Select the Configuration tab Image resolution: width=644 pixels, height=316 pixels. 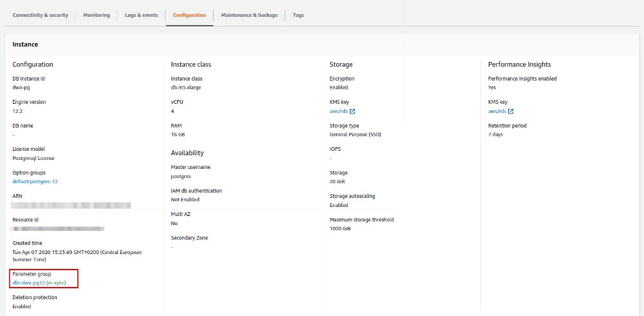(189, 15)
